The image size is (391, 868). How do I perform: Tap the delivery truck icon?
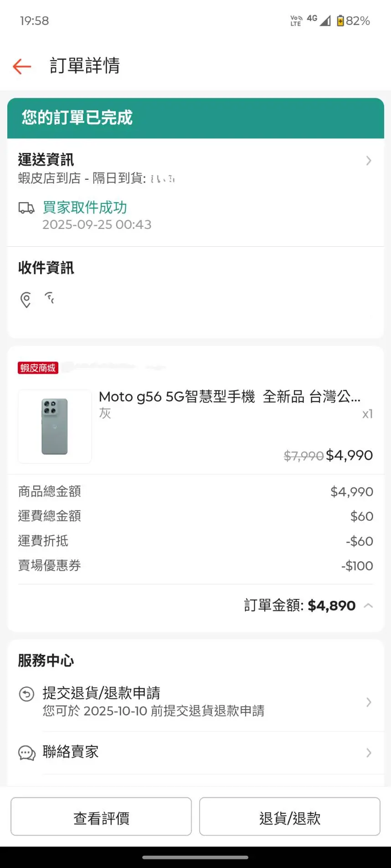(x=26, y=208)
